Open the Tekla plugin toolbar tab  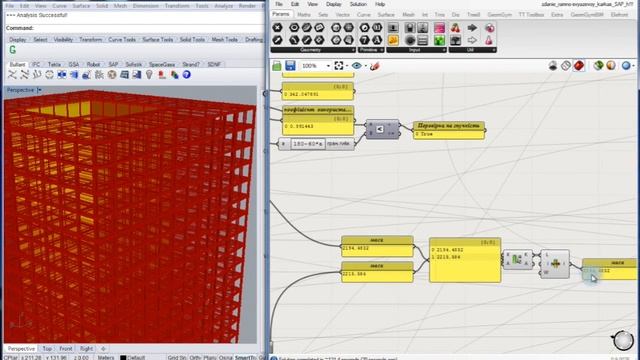point(54,64)
